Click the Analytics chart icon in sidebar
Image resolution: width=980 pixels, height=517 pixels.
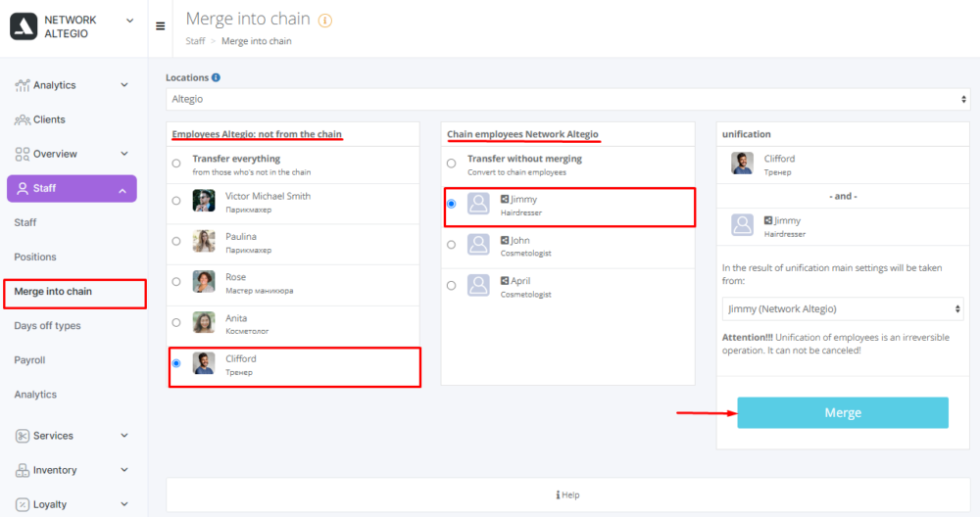click(22, 85)
